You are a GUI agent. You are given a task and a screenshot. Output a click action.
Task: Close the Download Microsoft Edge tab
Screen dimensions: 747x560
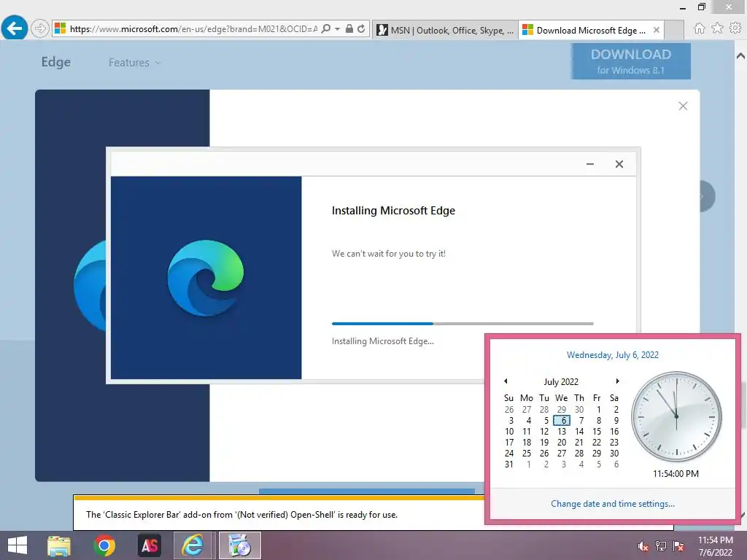pyautogui.click(x=657, y=30)
